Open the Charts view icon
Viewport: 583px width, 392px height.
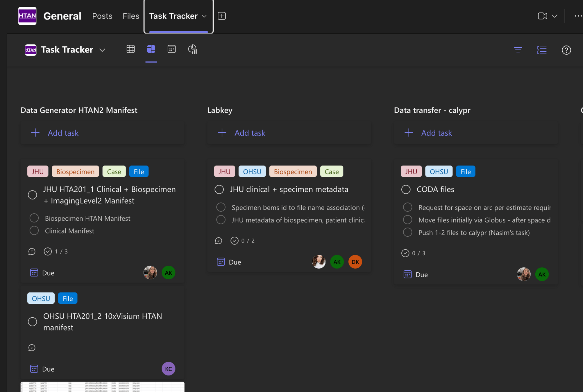point(192,49)
